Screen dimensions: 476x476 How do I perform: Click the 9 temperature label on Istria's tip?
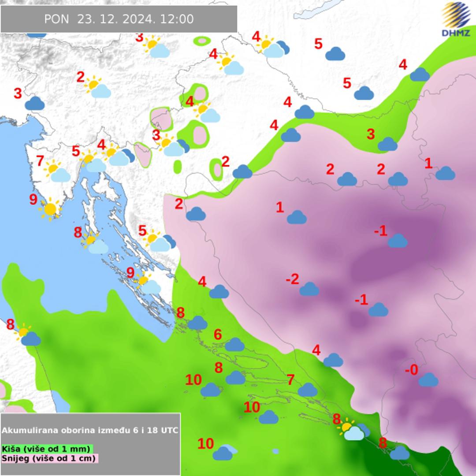pyautogui.click(x=33, y=200)
